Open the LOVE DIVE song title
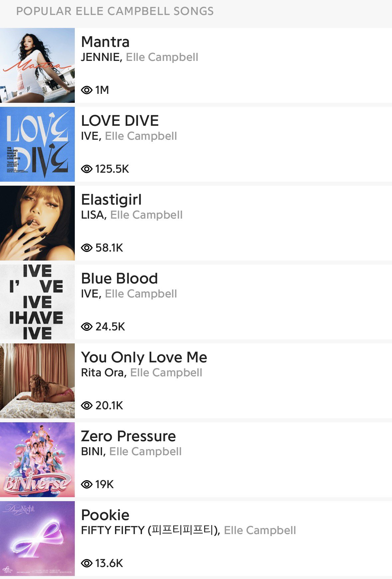The height and width of the screenshot is (579, 392). coord(120,121)
